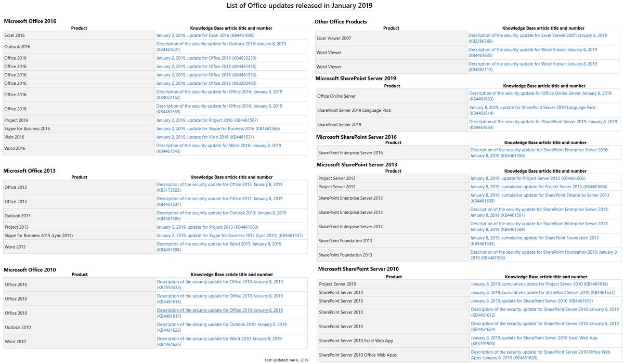Viewport: 624px width, 364px height.
Task: Open Word 2016 security update KB4461543
Action: tap(219, 148)
